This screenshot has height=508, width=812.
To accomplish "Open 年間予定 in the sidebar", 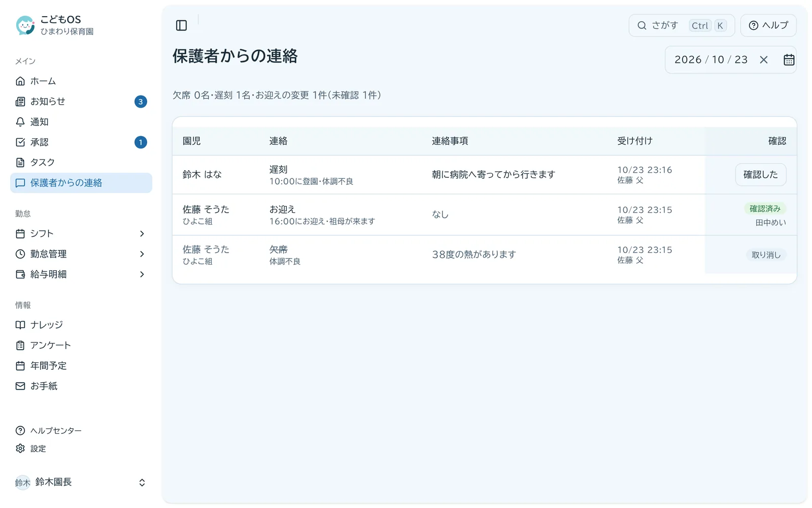I will (x=81, y=366).
